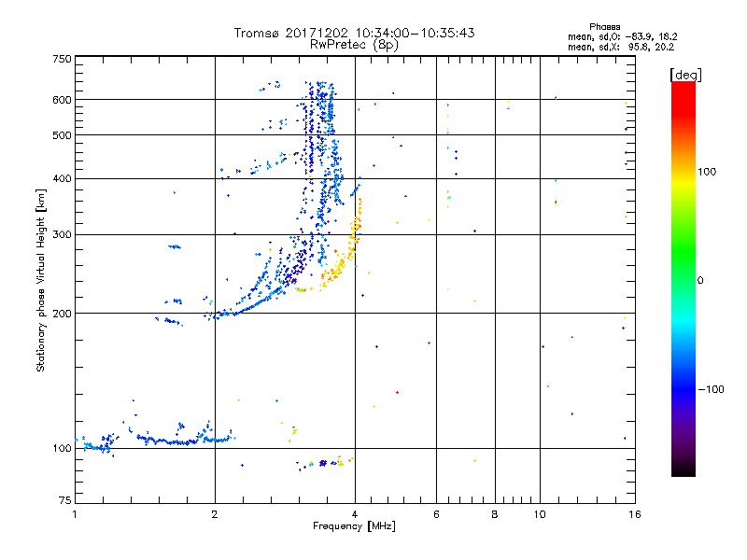Image resolution: width=747 pixels, height=560 pixels.
Task: Click the 'RwPretec (8p)' subtitle
Action: click(x=354, y=45)
